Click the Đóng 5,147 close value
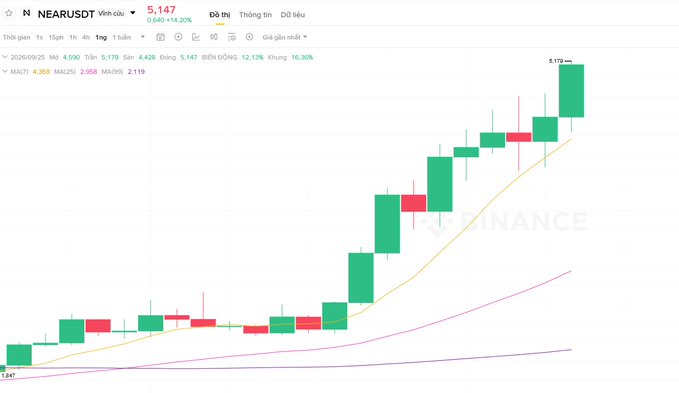The image size is (679, 393). (178, 57)
